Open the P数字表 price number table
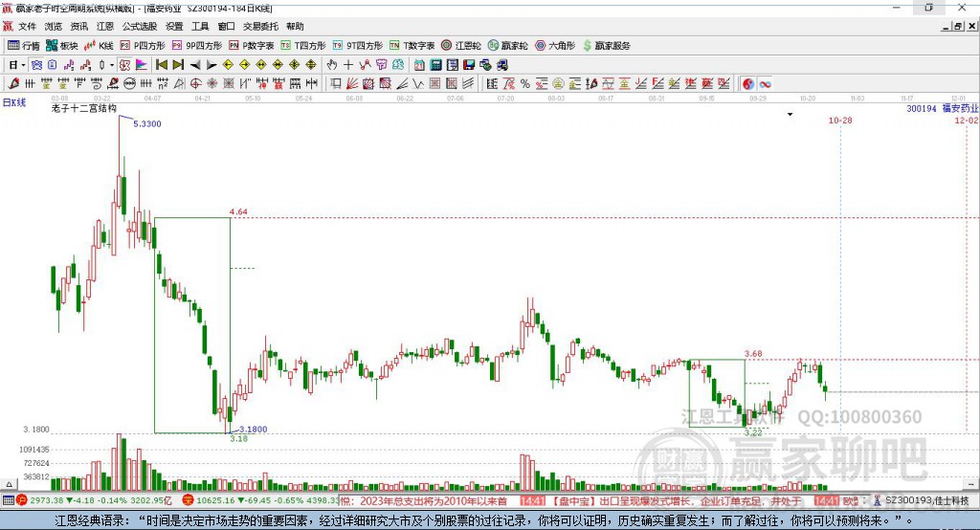 click(x=252, y=46)
